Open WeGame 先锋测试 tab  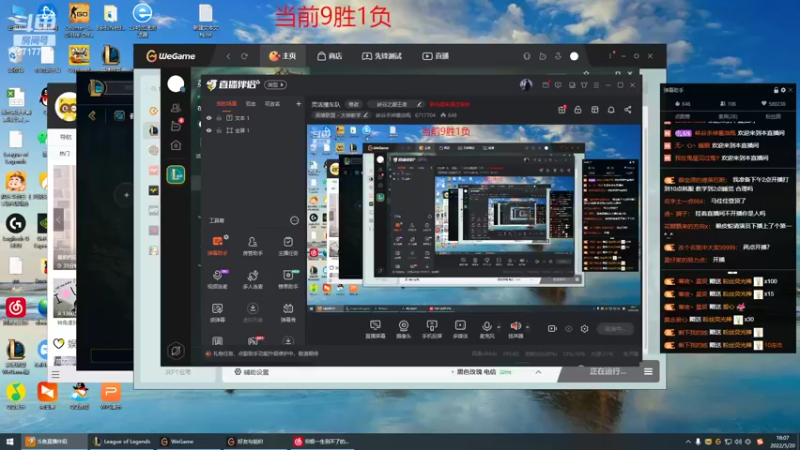pyautogui.click(x=382, y=56)
